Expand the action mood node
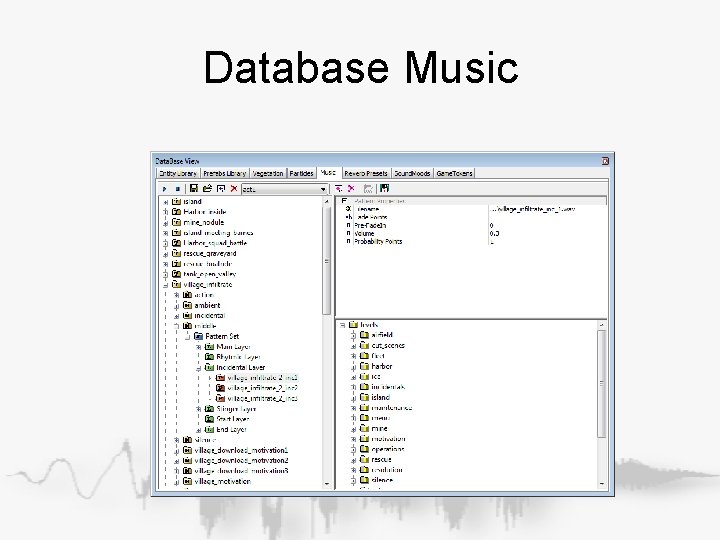The image size is (720, 540). point(177,295)
